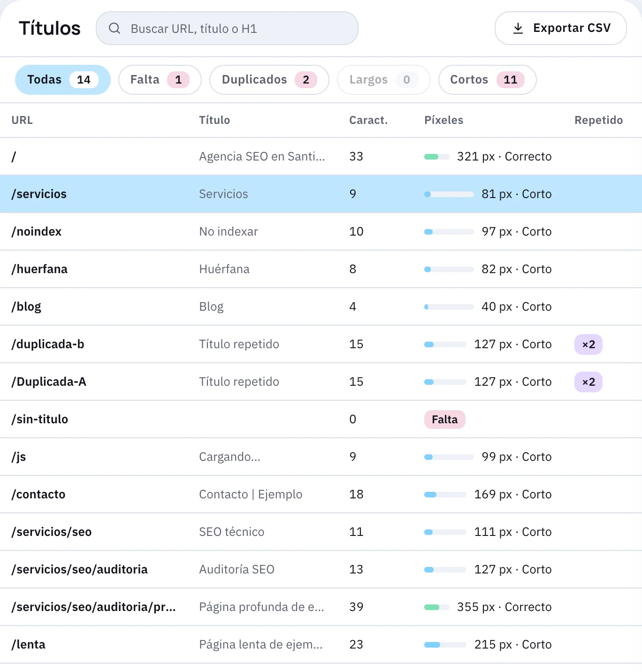Click the /servicios/seo/auditoria URL cell

coord(80,570)
